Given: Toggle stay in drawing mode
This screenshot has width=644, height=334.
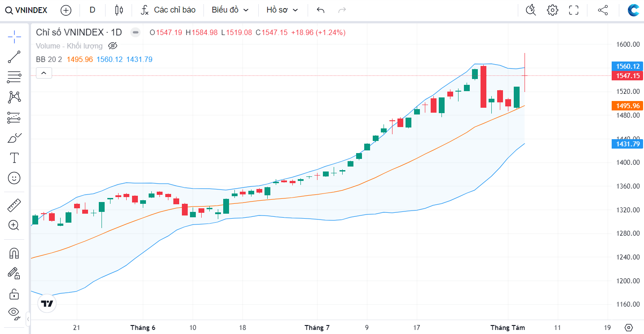Looking at the screenshot, I should [x=14, y=273].
